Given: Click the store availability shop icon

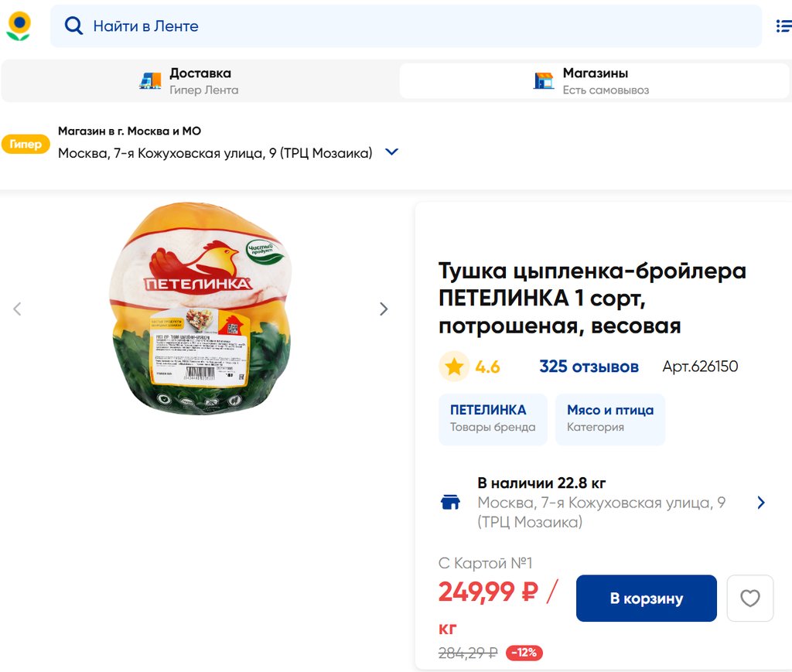Looking at the screenshot, I should 450,503.
